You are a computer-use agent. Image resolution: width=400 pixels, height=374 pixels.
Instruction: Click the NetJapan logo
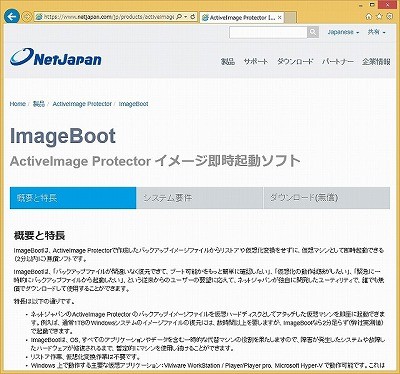(56, 57)
